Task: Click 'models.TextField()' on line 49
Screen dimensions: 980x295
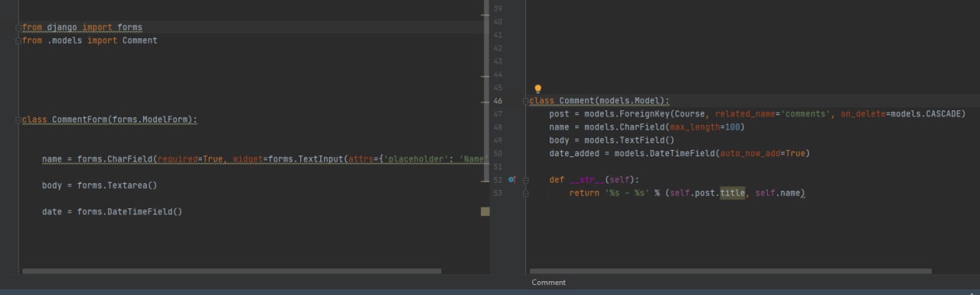Action: coord(629,140)
